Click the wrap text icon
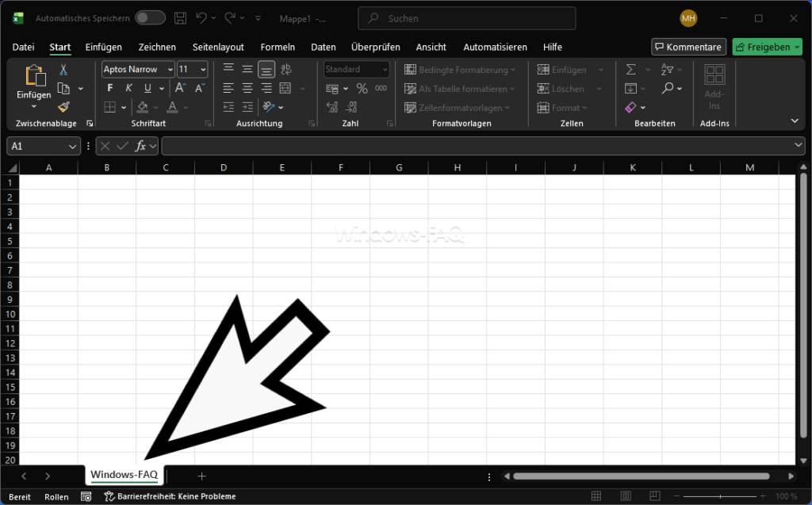The image size is (812, 505). click(285, 69)
